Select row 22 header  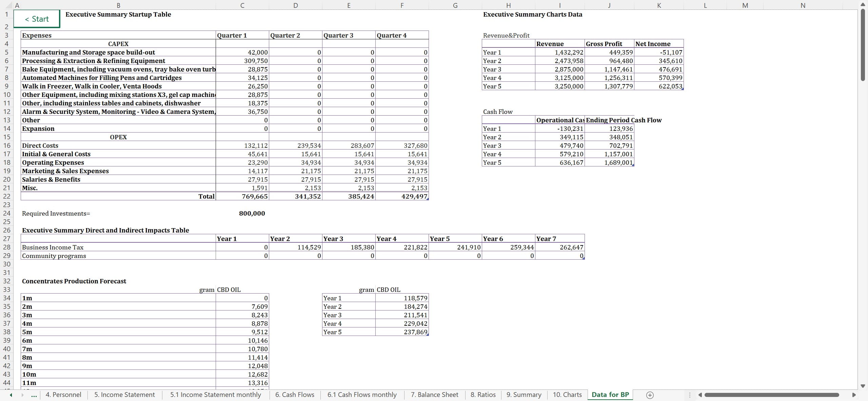click(6, 196)
